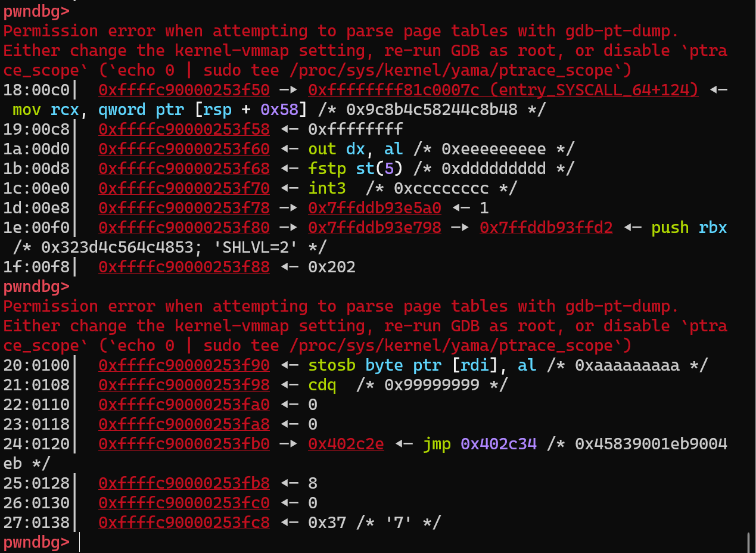This screenshot has width=756, height=553.
Task: Select the address 0xffffc90000253f58
Action: click(x=183, y=129)
